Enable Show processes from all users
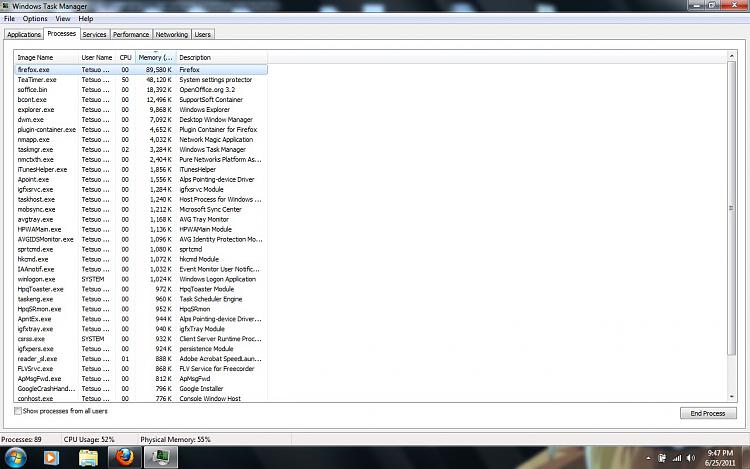The image size is (750, 469). click(x=18, y=411)
